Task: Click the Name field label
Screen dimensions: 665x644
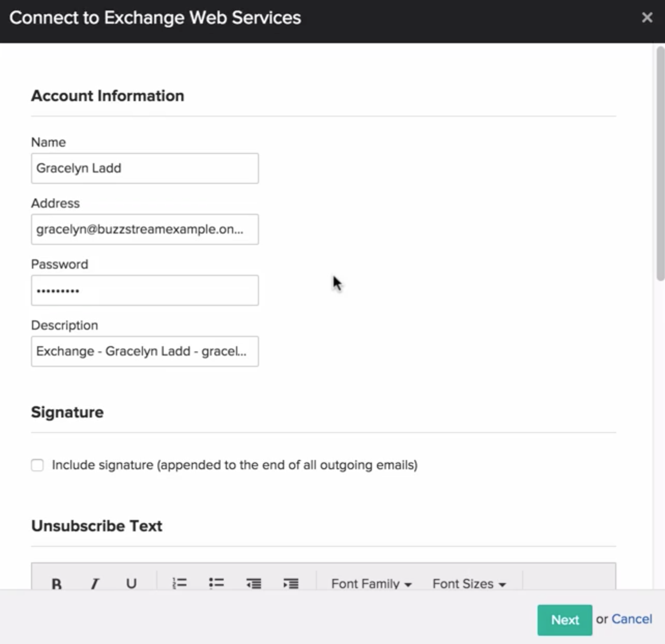Action: click(49, 142)
